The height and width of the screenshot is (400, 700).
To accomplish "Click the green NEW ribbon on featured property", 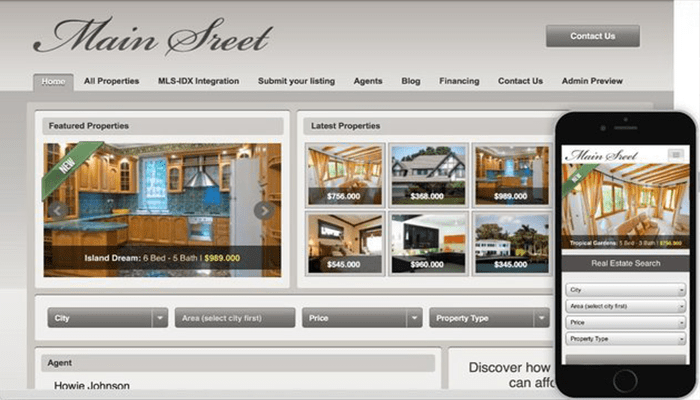I will point(67,164).
